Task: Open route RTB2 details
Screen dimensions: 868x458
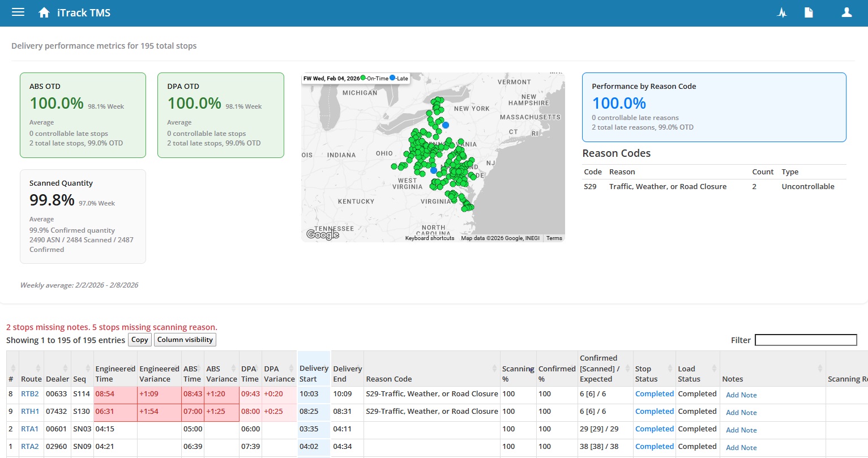Action: point(30,393)
